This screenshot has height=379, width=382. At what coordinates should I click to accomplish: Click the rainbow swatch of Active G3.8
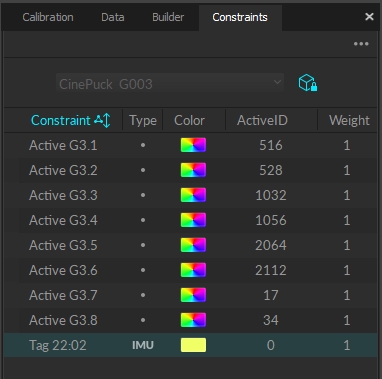pos(193,320)
